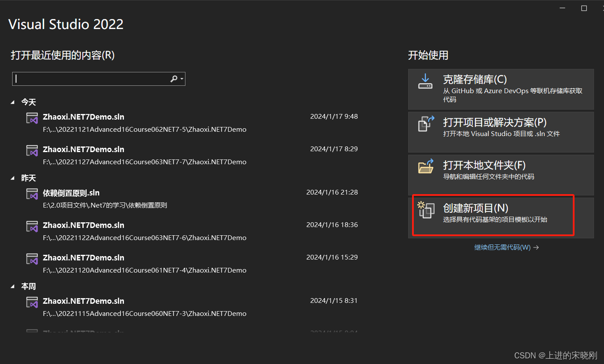The width and height of the screenshot is (604, 364).
Task: Collapse the 昨天 group
Action: (x=13, y=178)
